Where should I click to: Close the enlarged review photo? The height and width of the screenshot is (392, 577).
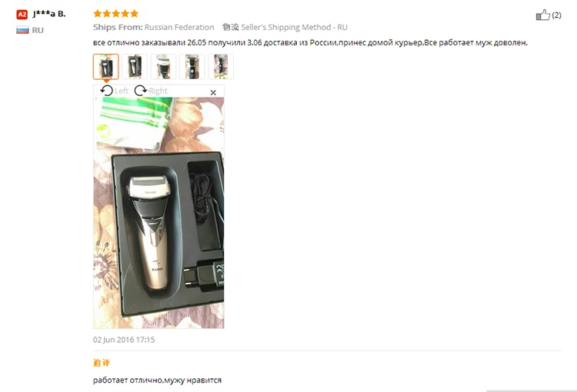(x=213, y=93)
